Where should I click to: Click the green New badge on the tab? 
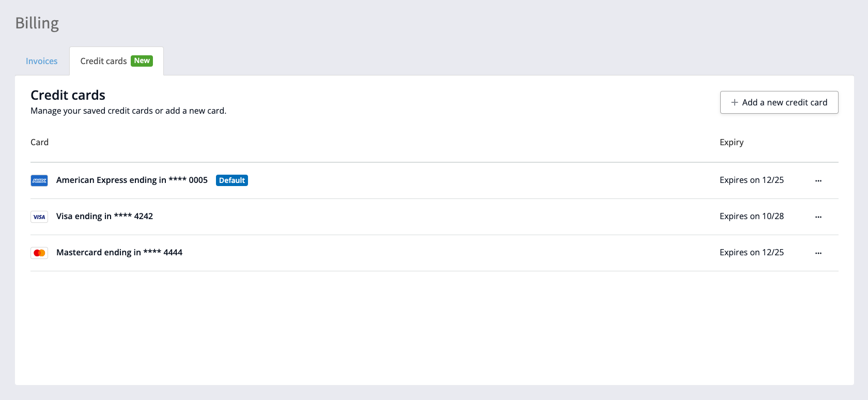tap(142, 60)
